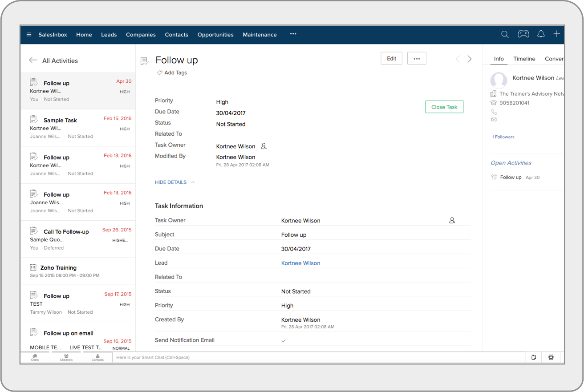
Task: Open Channels in bottom bar
Action: coord(66,357)
